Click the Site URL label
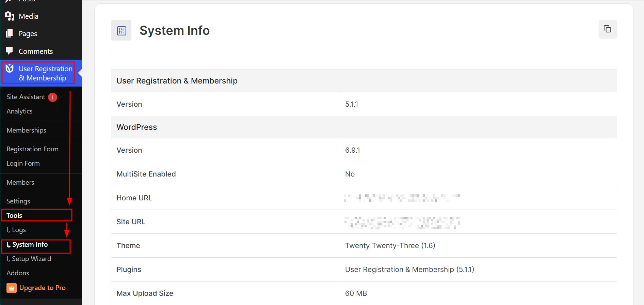The height and width of the screenshot is (305, 644). click(x=131, y=222)
